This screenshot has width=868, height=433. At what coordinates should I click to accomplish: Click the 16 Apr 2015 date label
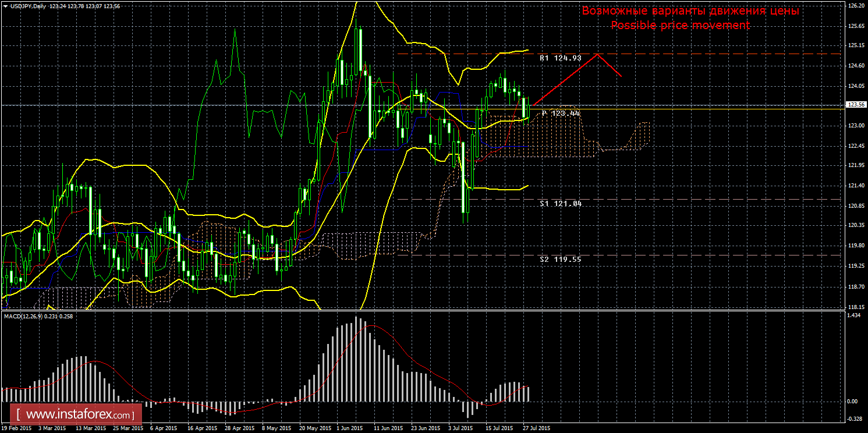[202, 428]
